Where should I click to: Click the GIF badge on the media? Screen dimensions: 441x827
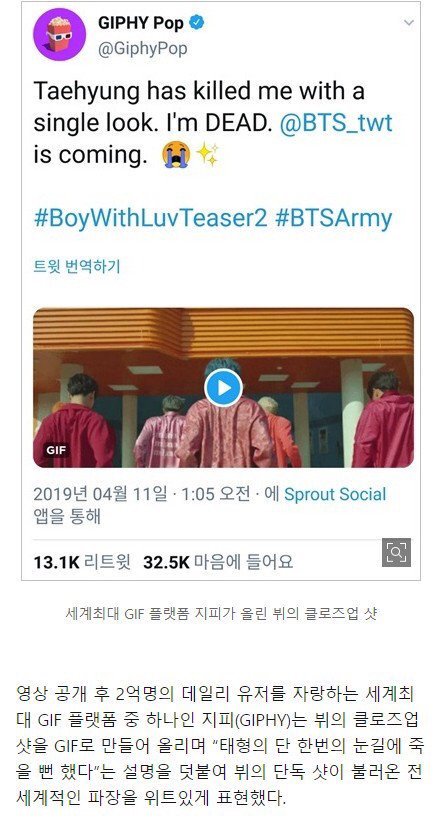tap(56, 450)
